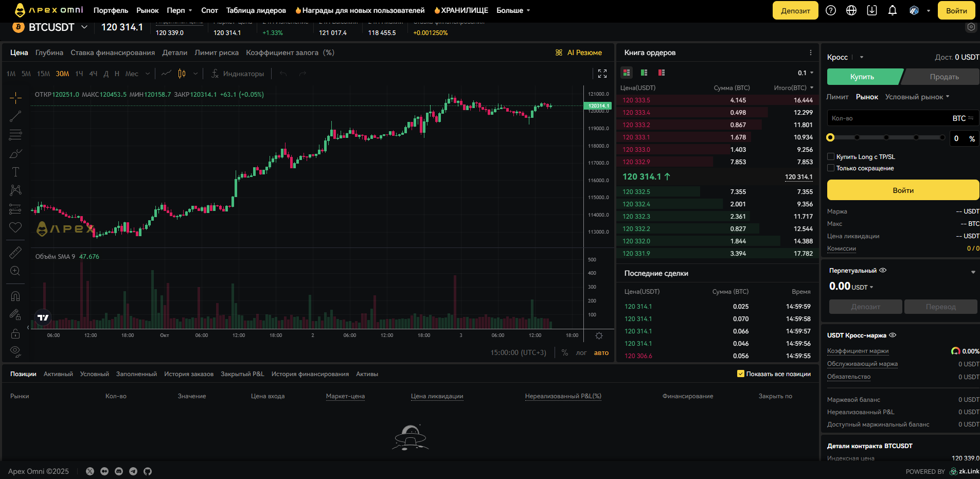The height and width of the screenshot is (479, 980).
Task: Check the Только сокращение option
Action: (x=830, y=168)
